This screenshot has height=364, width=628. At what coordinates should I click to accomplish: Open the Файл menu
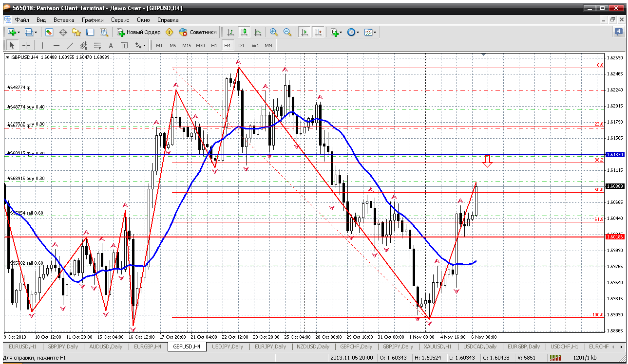(22, 20)
